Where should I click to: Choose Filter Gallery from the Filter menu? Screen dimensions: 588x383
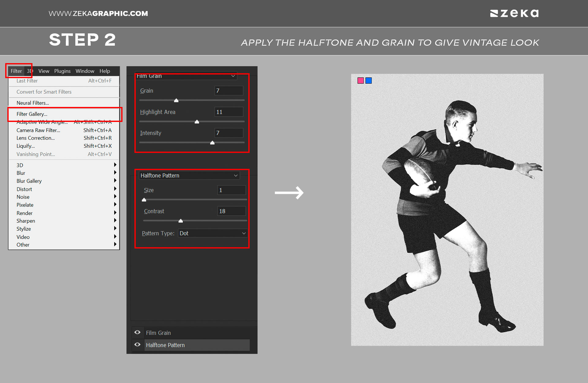(x=32, y=114)
